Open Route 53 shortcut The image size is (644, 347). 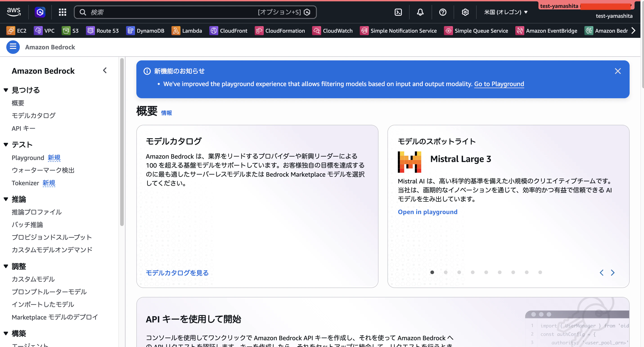pyautogui.click(x=102, y=31)
